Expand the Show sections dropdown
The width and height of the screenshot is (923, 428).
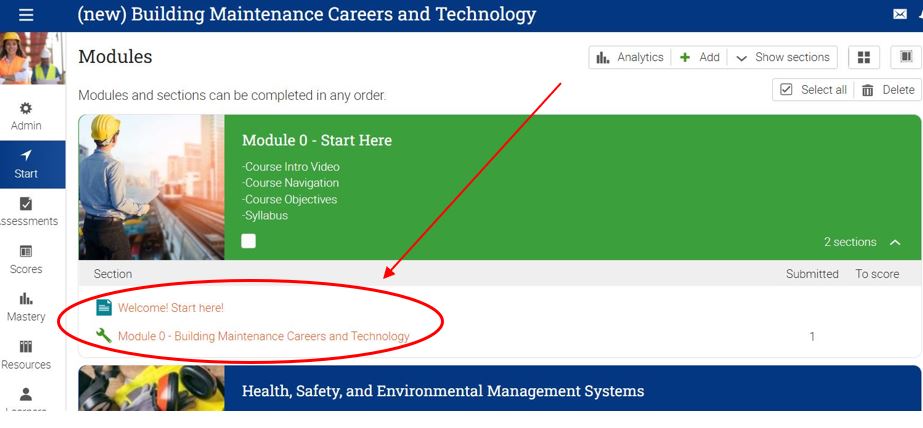click(782, 58)
